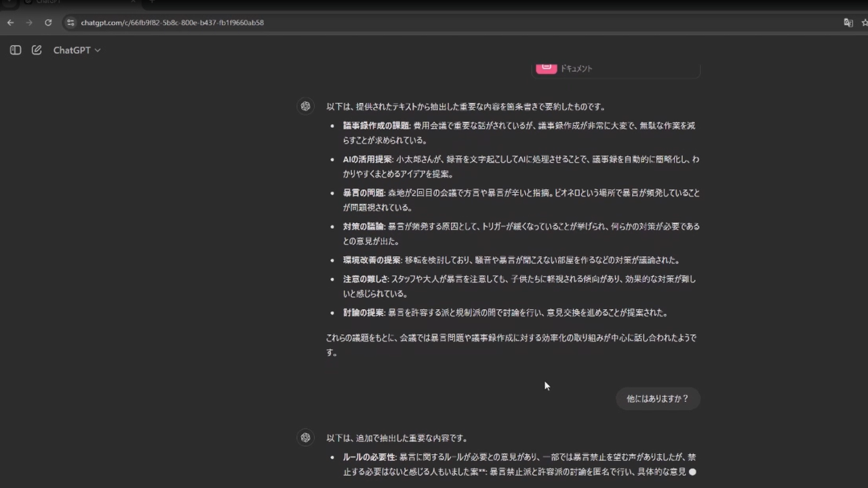Click the 議事録作成の課題 bullet heading
The height and width of the screenshot is (488, 868).
point(376,125)
